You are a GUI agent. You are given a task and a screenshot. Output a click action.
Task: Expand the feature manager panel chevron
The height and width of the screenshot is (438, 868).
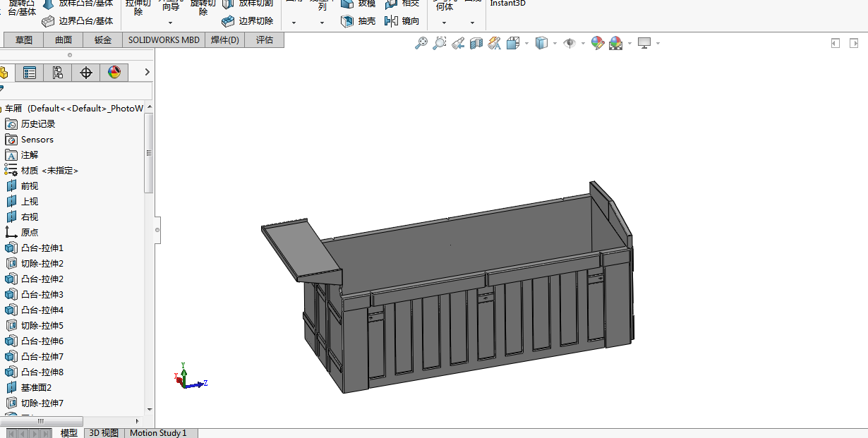[x=147, y=72]
